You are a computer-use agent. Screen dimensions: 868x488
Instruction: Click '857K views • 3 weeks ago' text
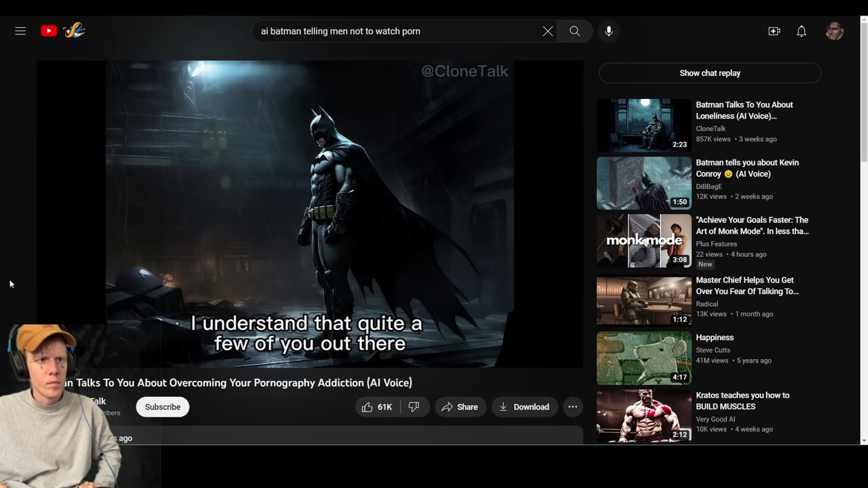click(736, 139)
